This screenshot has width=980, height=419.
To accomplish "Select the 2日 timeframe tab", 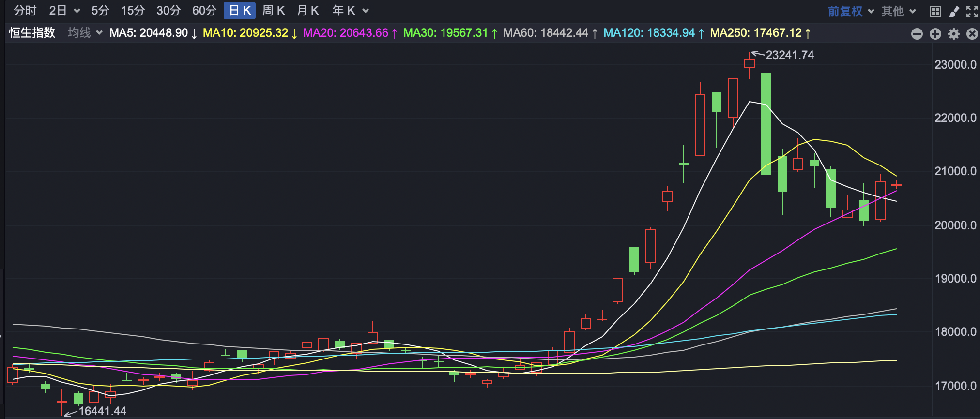I will click(58, 11).
